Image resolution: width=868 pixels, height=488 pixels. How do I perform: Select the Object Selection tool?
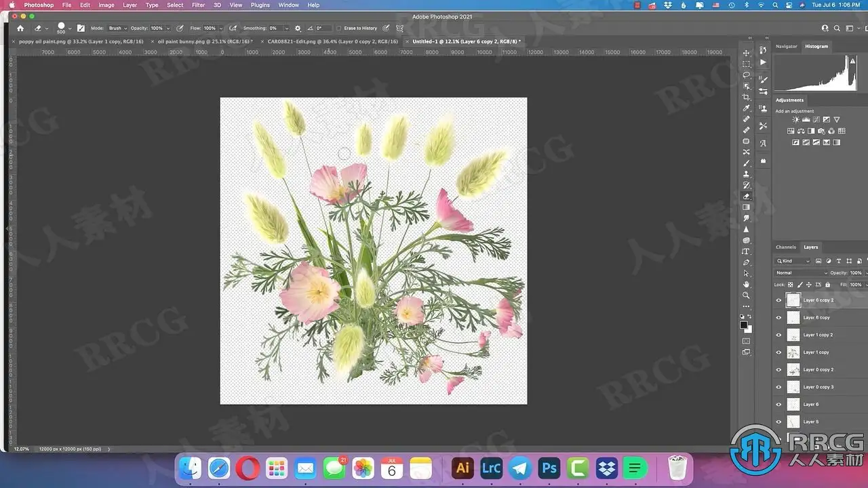click(747, 86)
